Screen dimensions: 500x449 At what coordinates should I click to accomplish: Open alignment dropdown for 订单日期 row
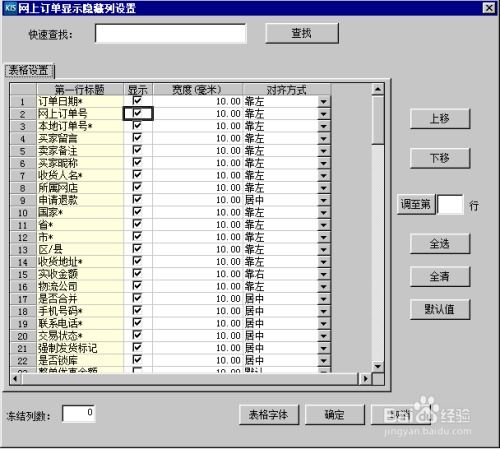pos(323,102)
